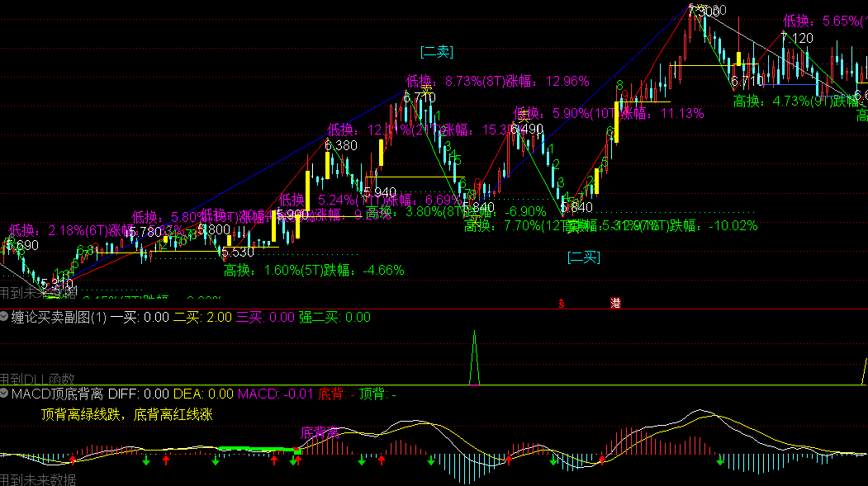This screenshot has width=868, height=486.
Task: Click the 5.940 price label
Action: click(x=380, y=193)
